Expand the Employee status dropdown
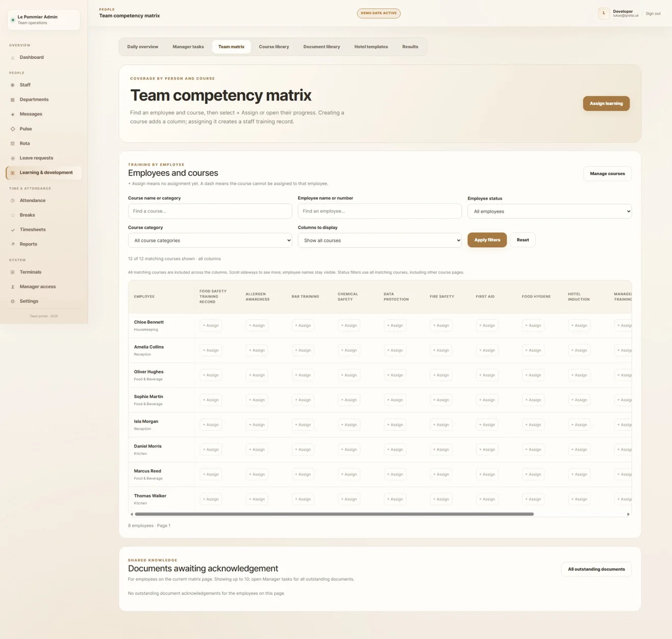The height and width of the screenshot is (639, 672). coord(549,211)
